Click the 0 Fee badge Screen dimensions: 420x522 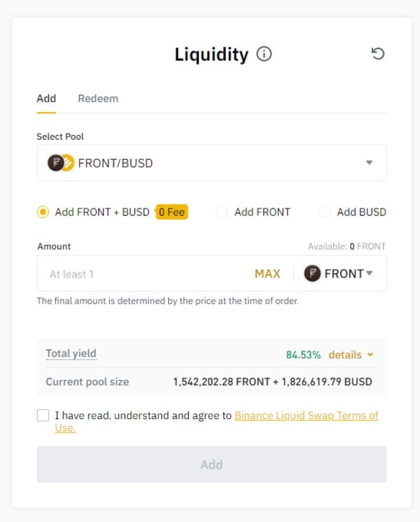pyautogui.click(x=171, y=212)
